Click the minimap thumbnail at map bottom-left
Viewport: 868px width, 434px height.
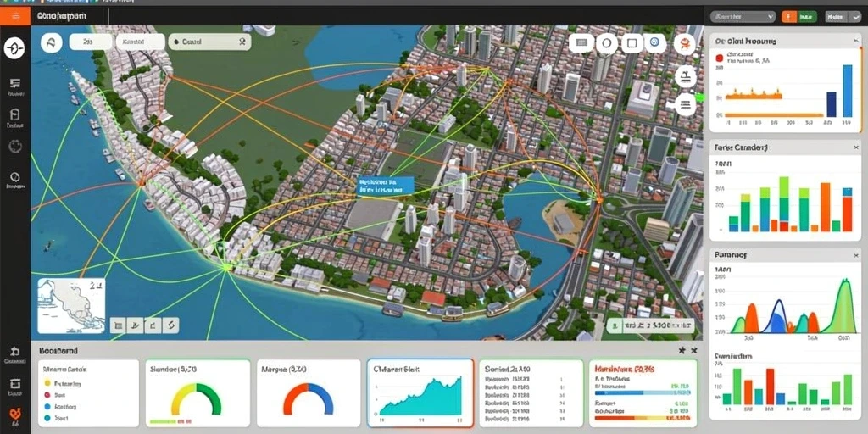click(x=71, y=306)
